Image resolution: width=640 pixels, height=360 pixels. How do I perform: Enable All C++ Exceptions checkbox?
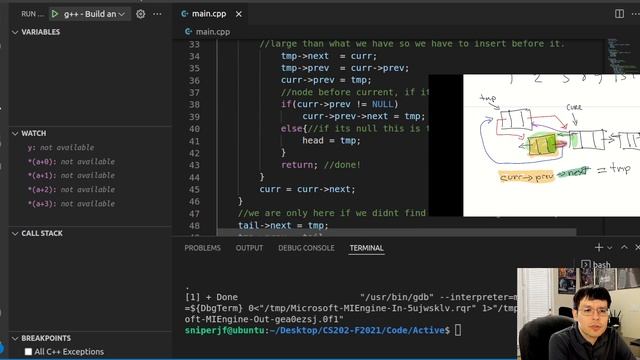pos(28,351)
